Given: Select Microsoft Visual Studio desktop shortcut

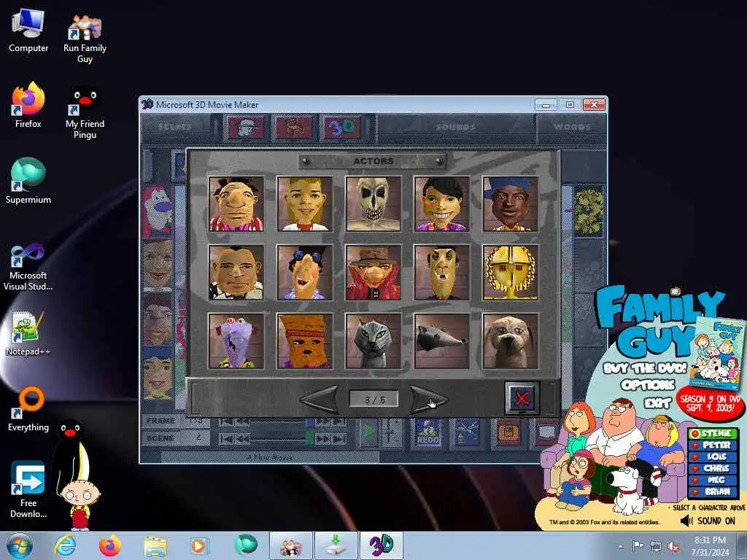Looking at the screenshot, I should coord(28,267).
